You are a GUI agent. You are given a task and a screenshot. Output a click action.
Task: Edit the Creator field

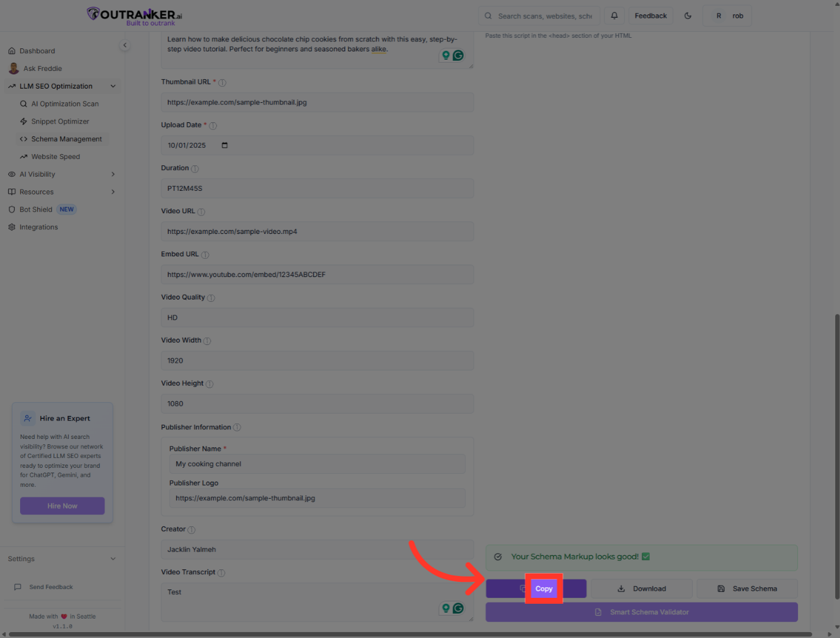coord(317,549)
